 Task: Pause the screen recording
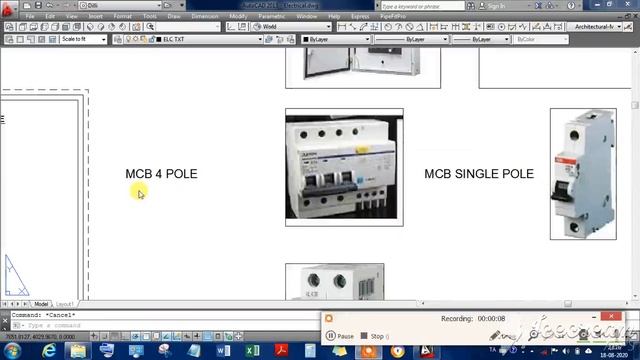click(x=340, y=336)
